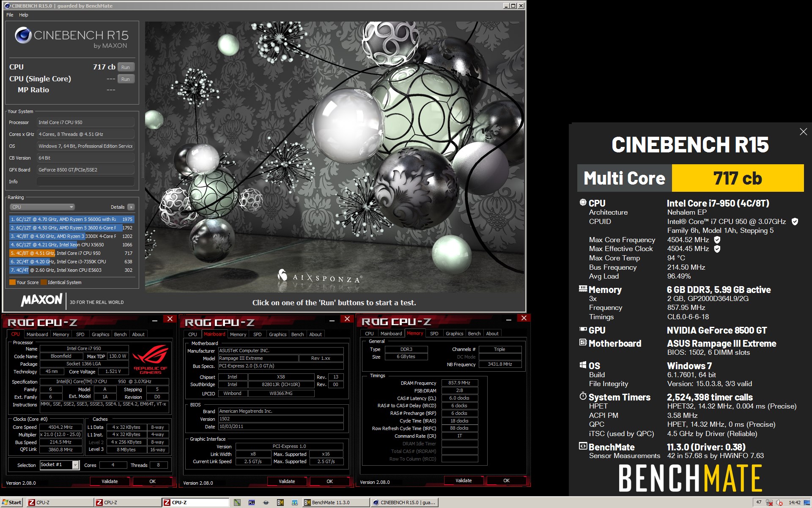The image size is (812, 508).
Task: Open the Start menu
Action: (11, 502)
